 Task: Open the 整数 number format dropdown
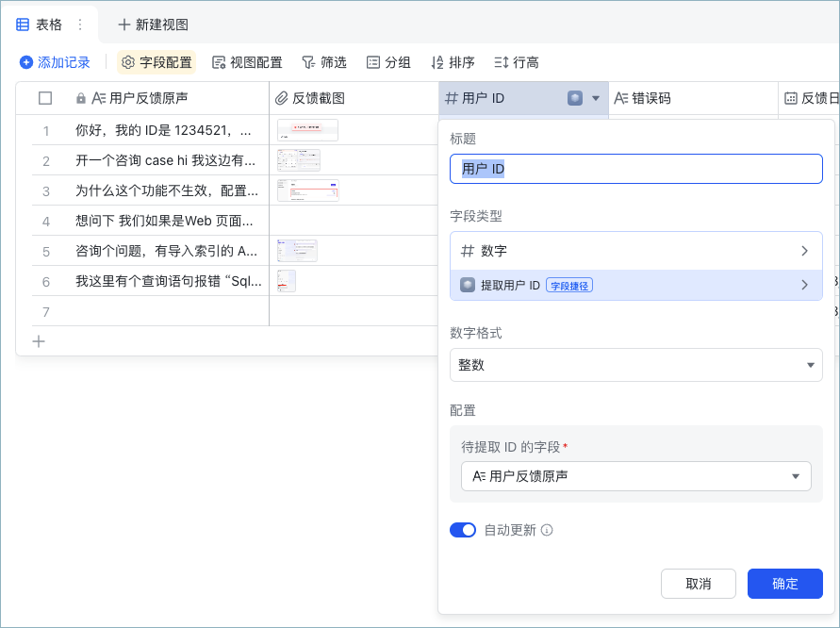[636, 365]
